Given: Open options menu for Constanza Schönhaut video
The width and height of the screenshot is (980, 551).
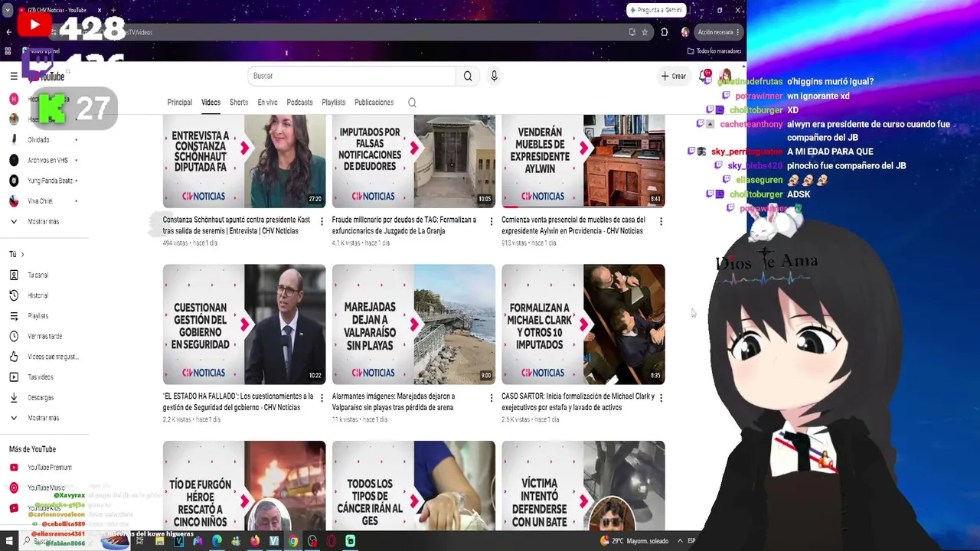Looking at the screenshot, I should (322, 221).
